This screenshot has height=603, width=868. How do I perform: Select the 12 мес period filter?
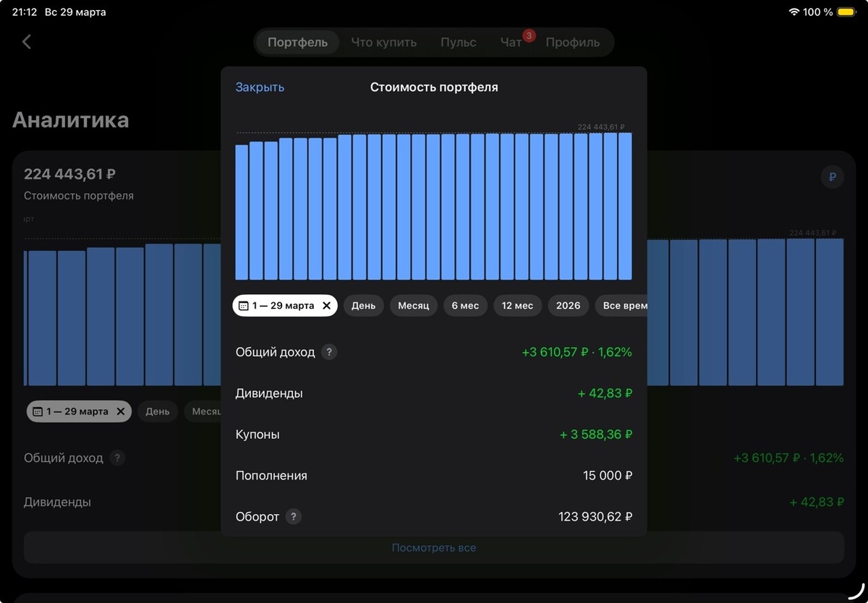[x=517, y=305]
